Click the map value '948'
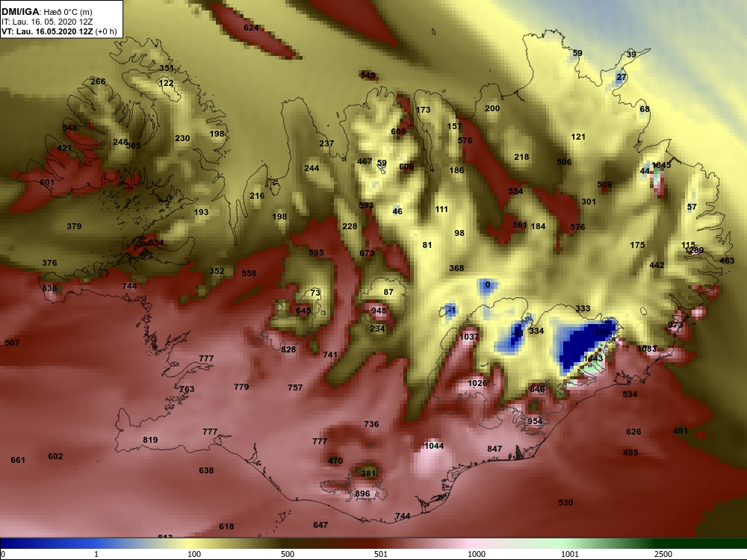The height and width of the screenshot is (560, 747). coord(379,311)
